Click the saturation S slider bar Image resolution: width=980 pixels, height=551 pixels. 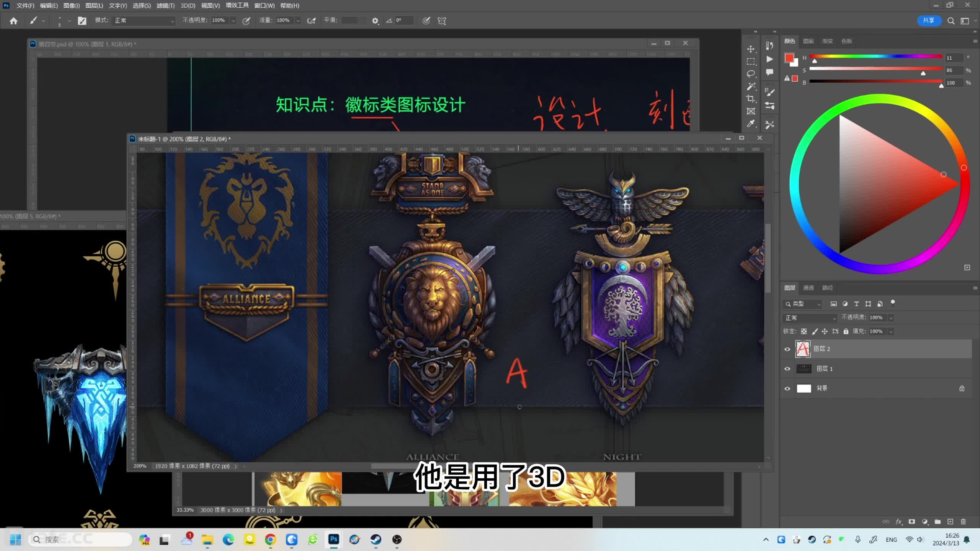pos(875,69)
